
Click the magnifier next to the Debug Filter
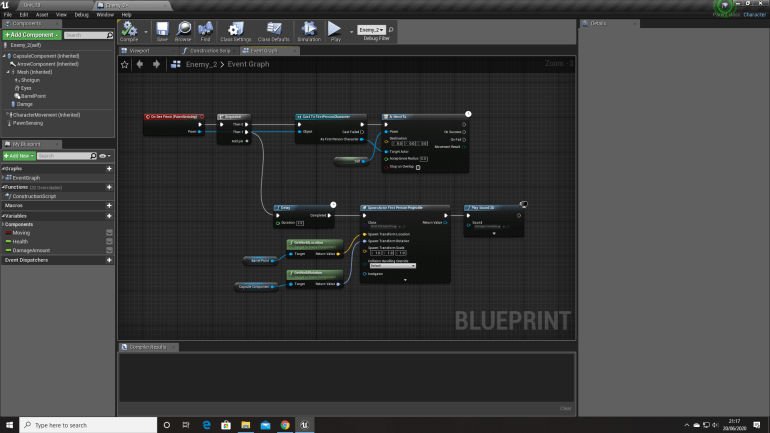coord(391,30)
